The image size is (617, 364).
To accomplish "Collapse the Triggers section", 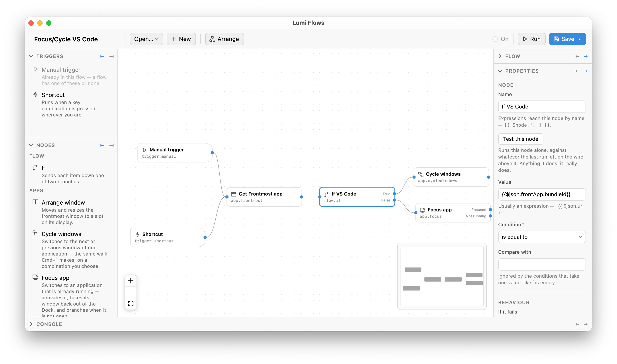I will point(31,56).
